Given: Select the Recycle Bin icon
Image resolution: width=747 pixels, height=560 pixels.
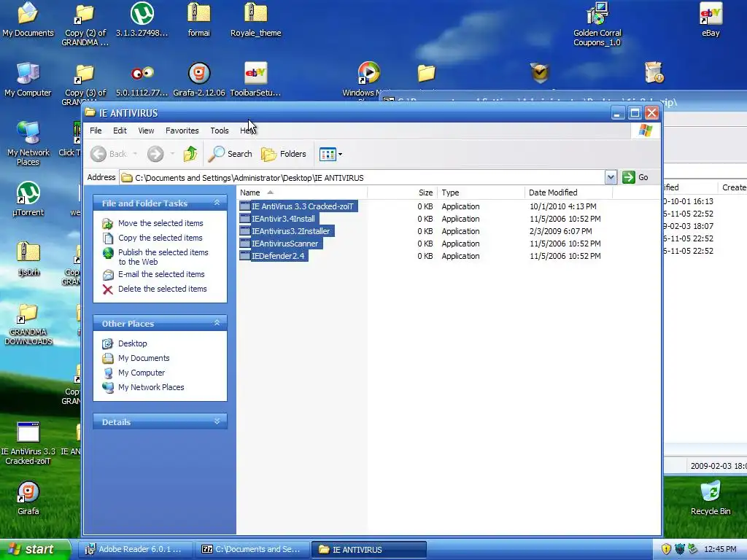Looking at the screenshot, I should [x=711, y=498].
